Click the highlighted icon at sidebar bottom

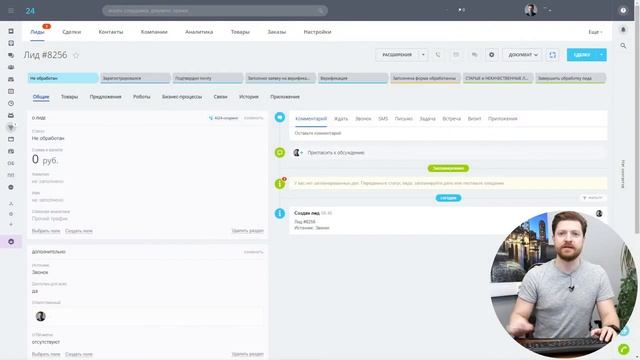pyautogui.click(x=11, y=242)
